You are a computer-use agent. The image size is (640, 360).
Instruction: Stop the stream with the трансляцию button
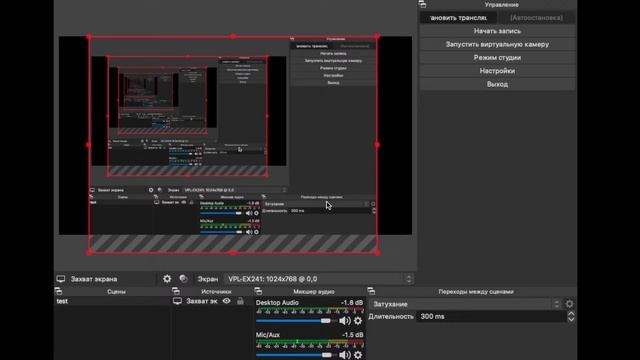(459, 18)
